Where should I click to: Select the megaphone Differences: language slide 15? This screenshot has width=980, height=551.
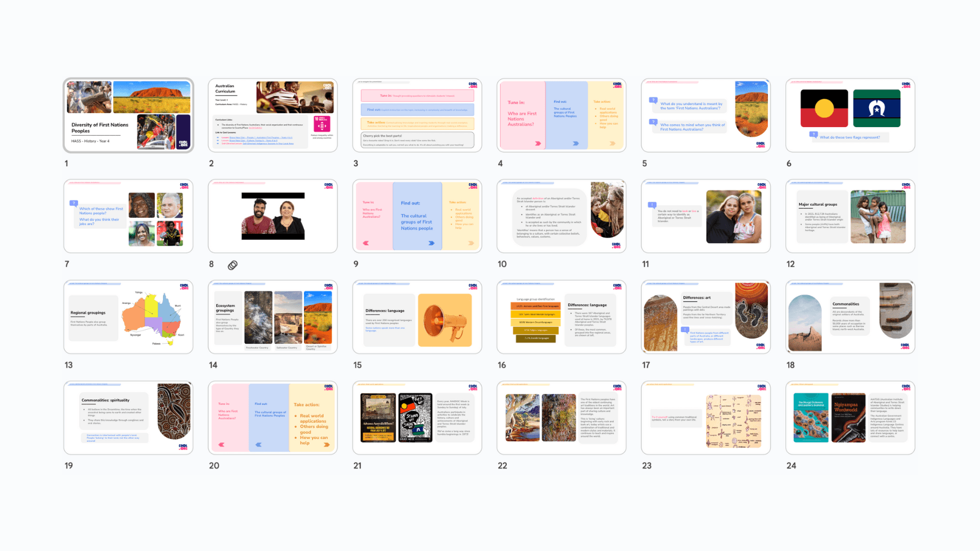[417, 317]
